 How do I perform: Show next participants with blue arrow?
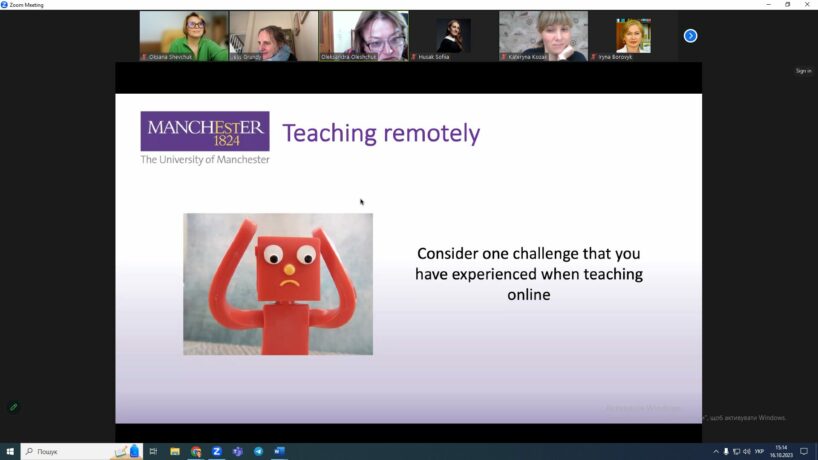(x=690, y=36)
